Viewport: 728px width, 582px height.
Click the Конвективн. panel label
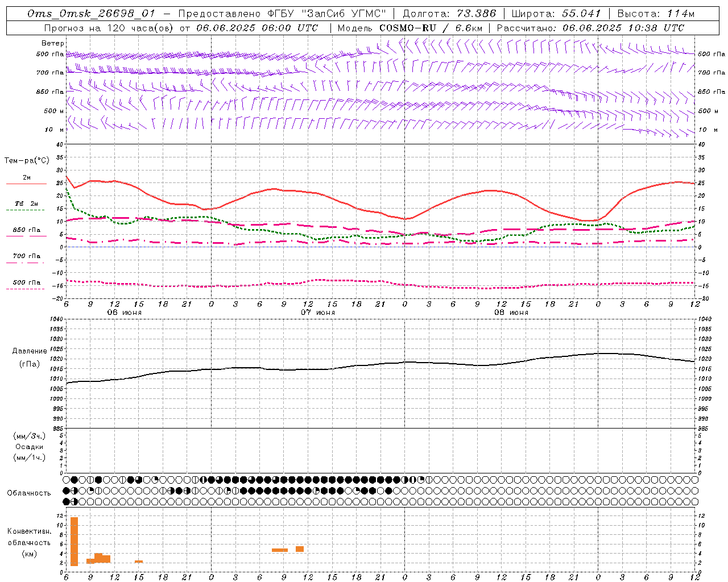[x=30, y=531]
